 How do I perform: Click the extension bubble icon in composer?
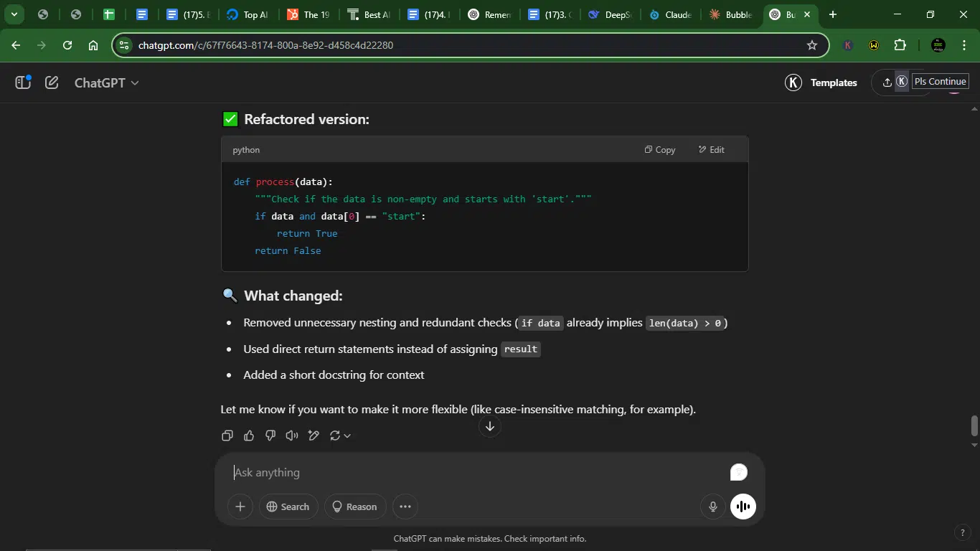739,472
